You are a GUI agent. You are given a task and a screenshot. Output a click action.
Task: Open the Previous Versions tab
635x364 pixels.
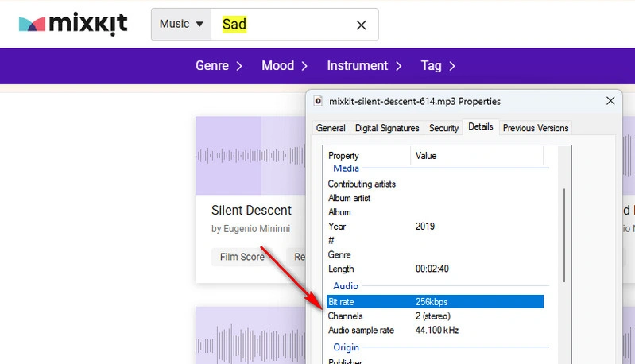536,128
